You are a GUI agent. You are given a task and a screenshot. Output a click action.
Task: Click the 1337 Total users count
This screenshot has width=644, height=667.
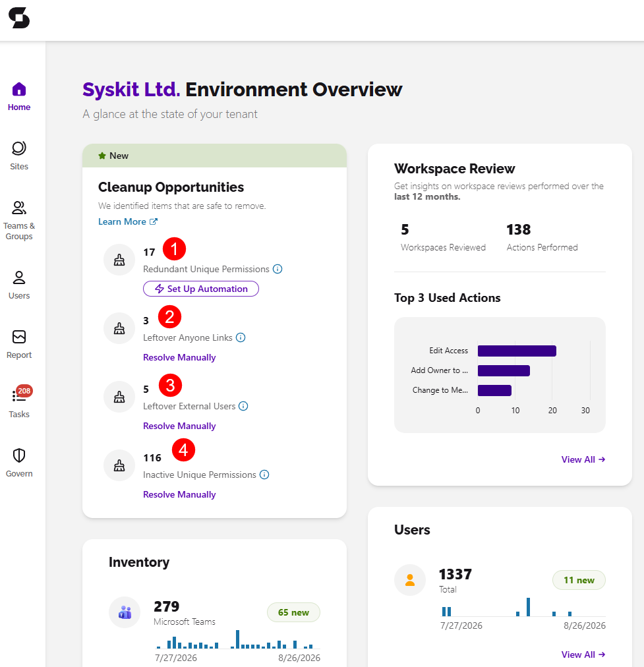pos(455,574)
